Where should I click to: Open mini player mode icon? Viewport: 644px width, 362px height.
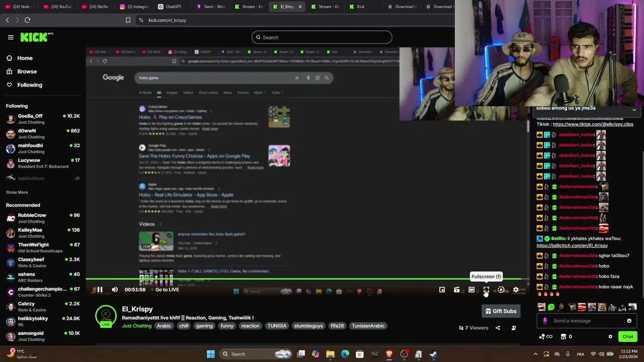442,290
